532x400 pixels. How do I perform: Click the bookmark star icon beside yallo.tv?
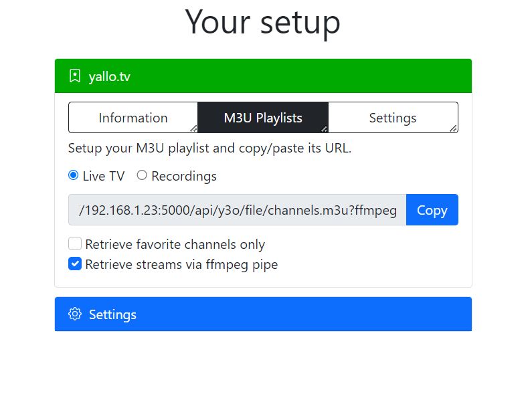[x=75, y=76]
